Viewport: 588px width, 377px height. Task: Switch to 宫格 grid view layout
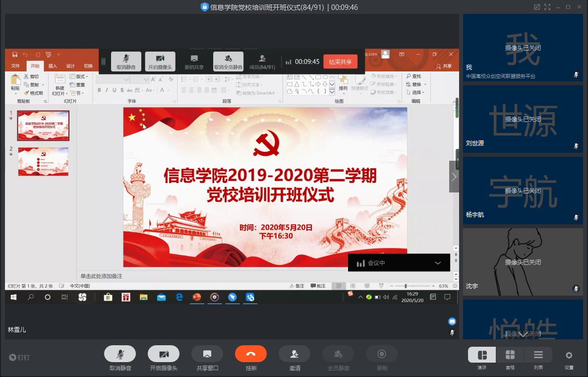point(510,354)
